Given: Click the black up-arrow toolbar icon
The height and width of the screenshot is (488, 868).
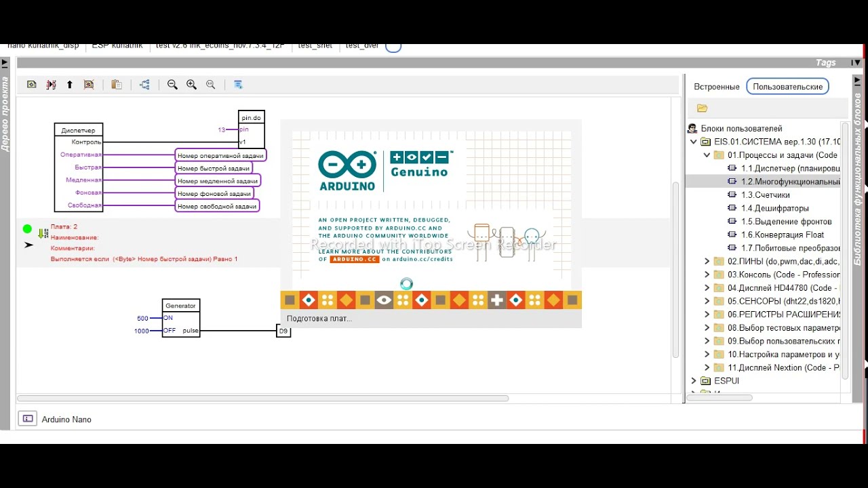Looking at the screenshot, I should pos(69,85).
